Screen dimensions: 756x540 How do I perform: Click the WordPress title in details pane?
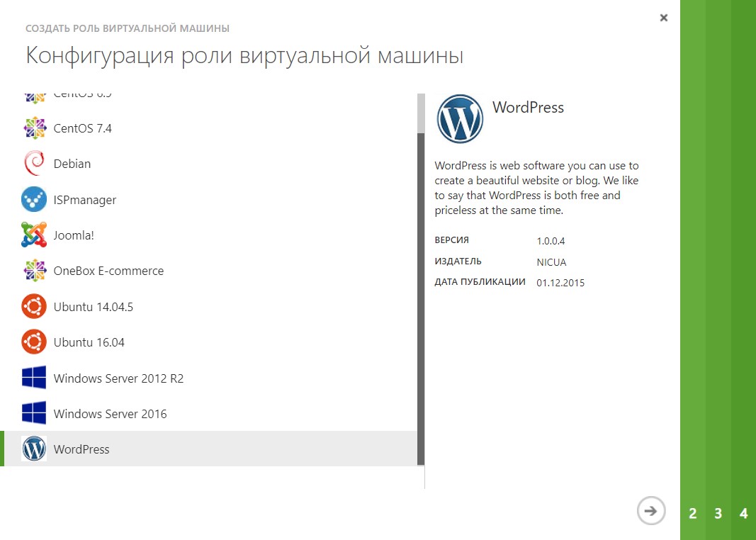click(528, 108)
